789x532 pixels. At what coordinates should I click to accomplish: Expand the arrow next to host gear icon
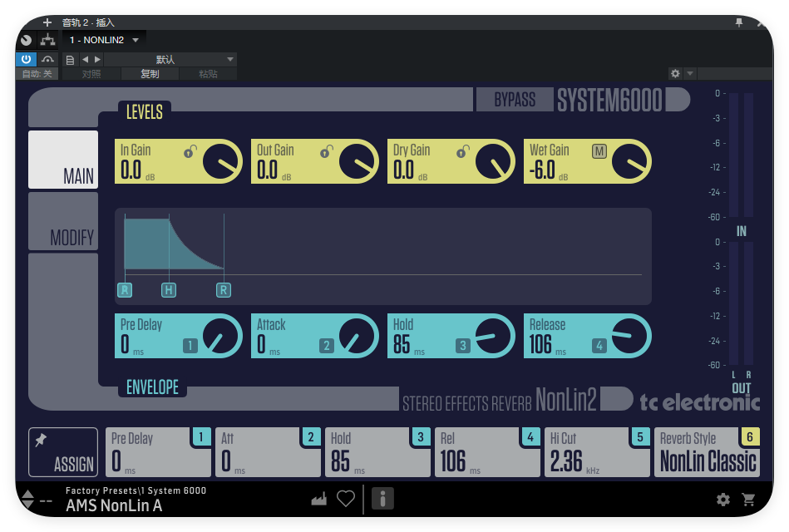(x=690, y=73)
